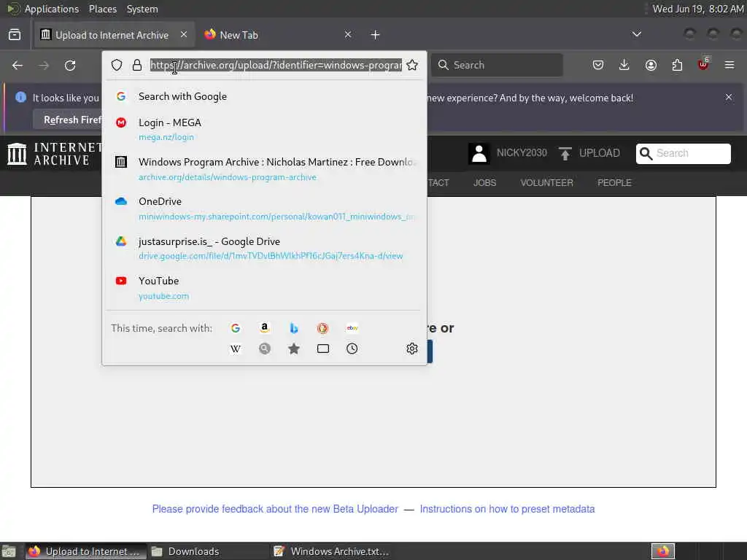Search this time with Bing icon
The image size is (747, 560).
(294, 328)
